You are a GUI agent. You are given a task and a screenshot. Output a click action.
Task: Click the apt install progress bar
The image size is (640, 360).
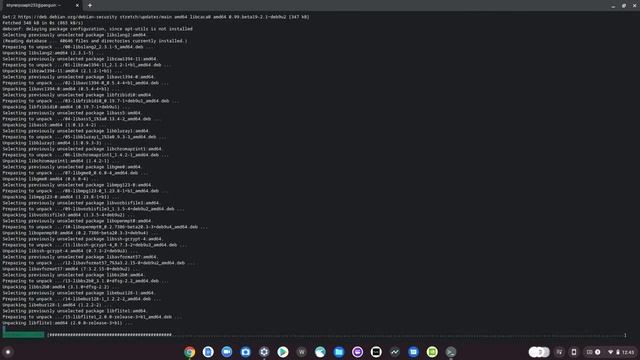[337, 335]
